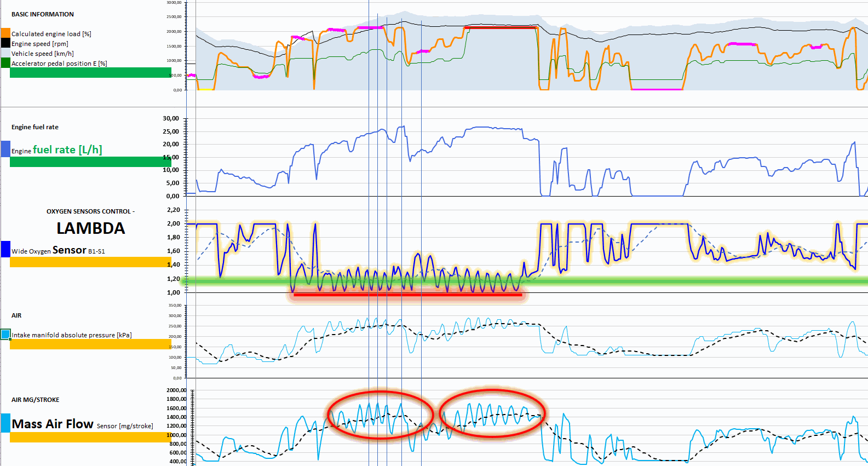Screen dimensions: 868x466
Task: Click the red underline in the lambda chart
Action: coord(407,295)
